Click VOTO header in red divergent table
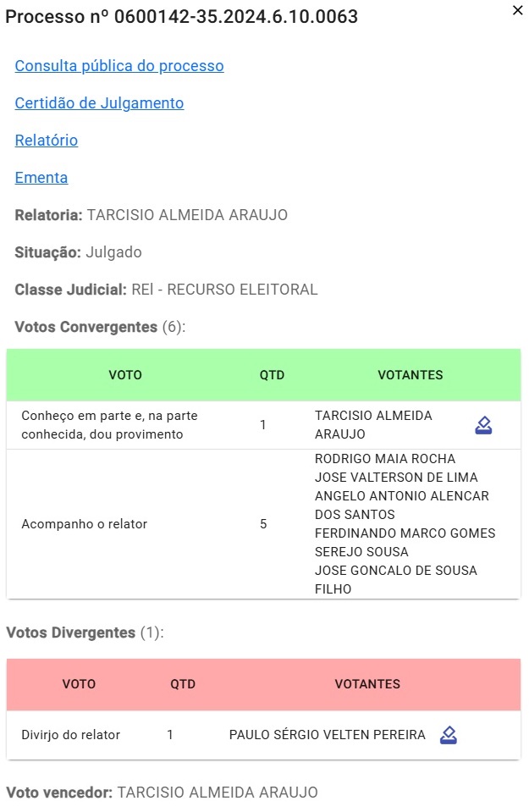 pyautogui.click(x=79, y=684)
